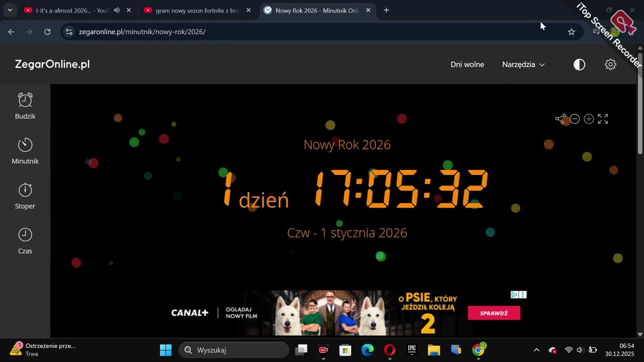The width and height of the screenshot is (644, 362).
Task: Increase the clock size with the plus icon
Action: (x=589, y=119)
